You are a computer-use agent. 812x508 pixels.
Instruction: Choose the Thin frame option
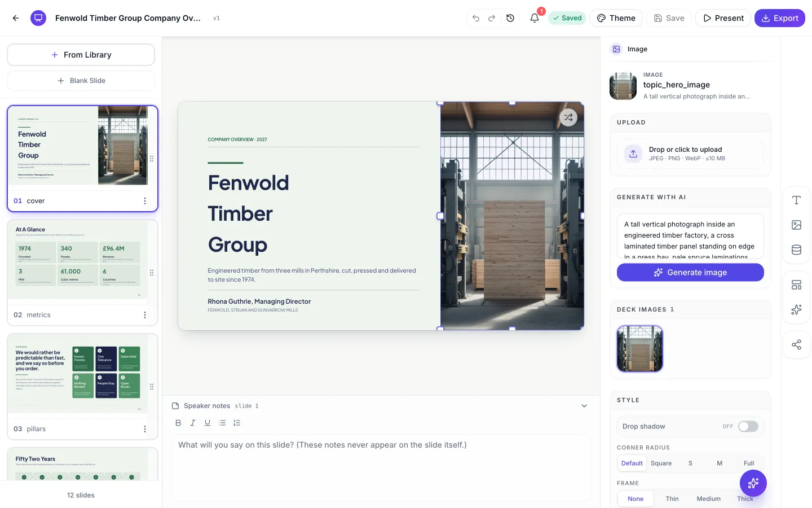672,499
